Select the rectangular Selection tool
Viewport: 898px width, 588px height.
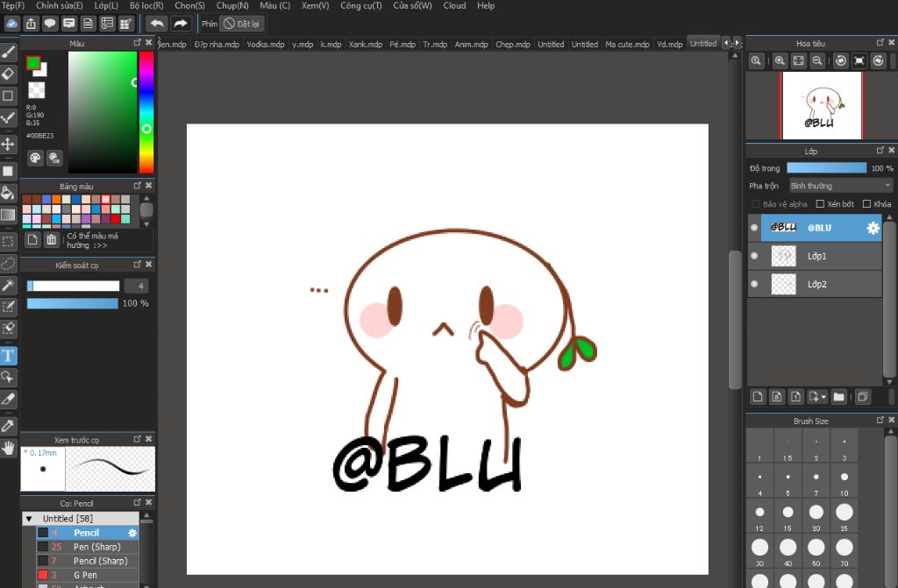[8, 242]
